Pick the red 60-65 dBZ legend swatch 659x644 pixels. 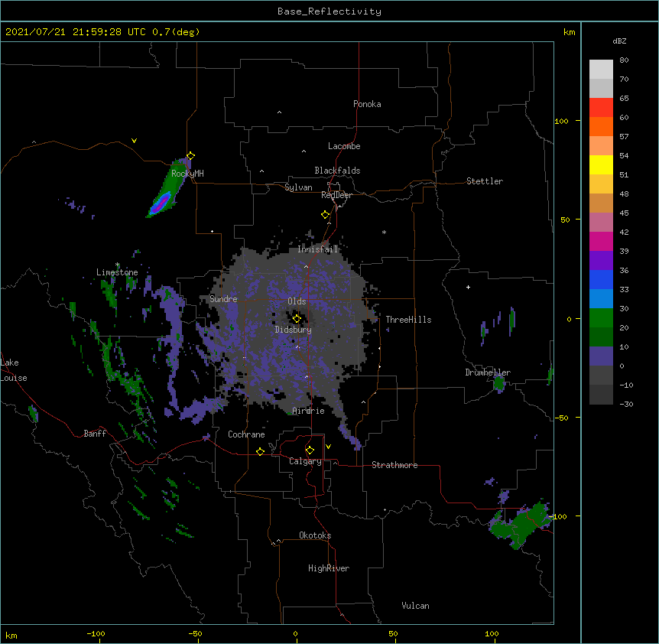point(601,107)
